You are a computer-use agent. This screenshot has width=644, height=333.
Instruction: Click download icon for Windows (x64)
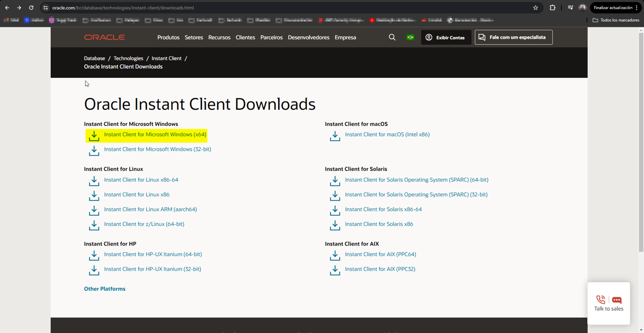(x=94, y=136)
